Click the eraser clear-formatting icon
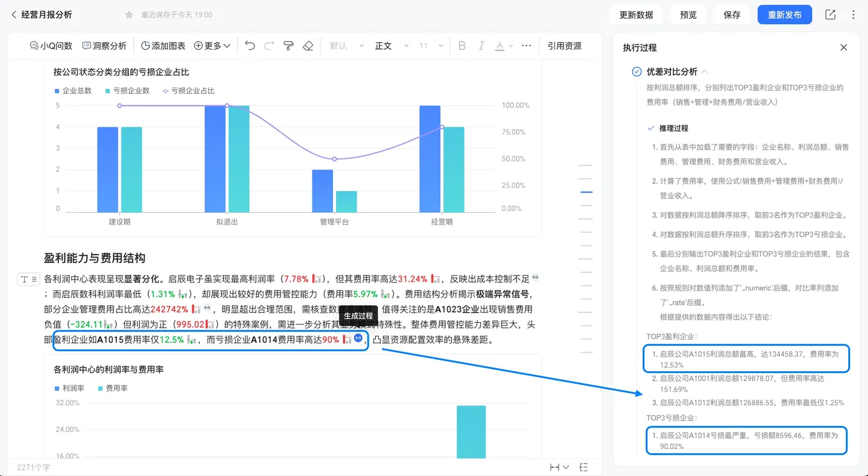The width and height of the screenshot is (868, 476). pos(308,46)
